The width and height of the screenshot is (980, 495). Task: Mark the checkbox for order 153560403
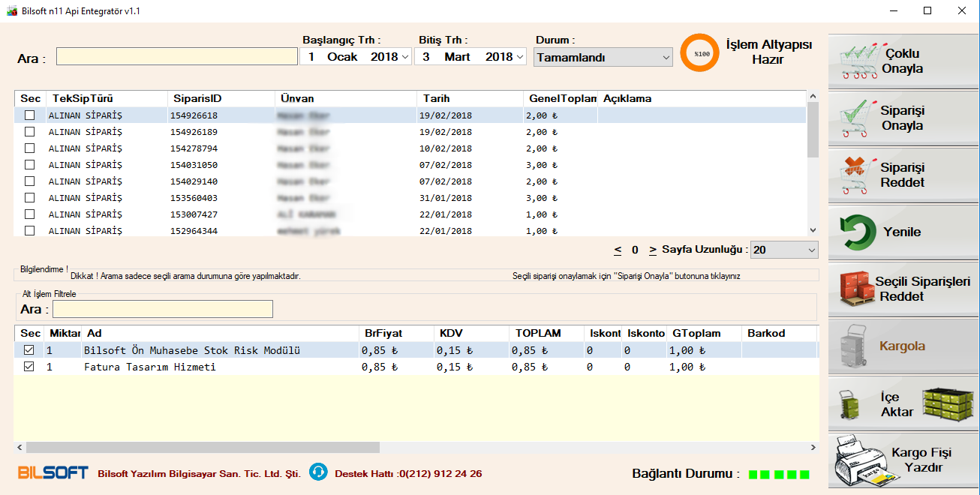30,198
